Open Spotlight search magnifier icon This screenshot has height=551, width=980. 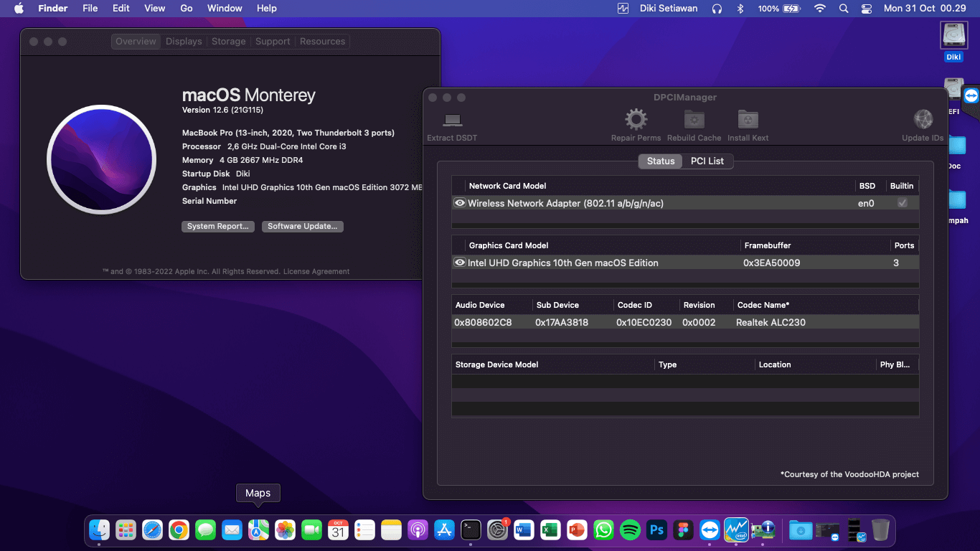pyautogui.click(x=844, y=9)
